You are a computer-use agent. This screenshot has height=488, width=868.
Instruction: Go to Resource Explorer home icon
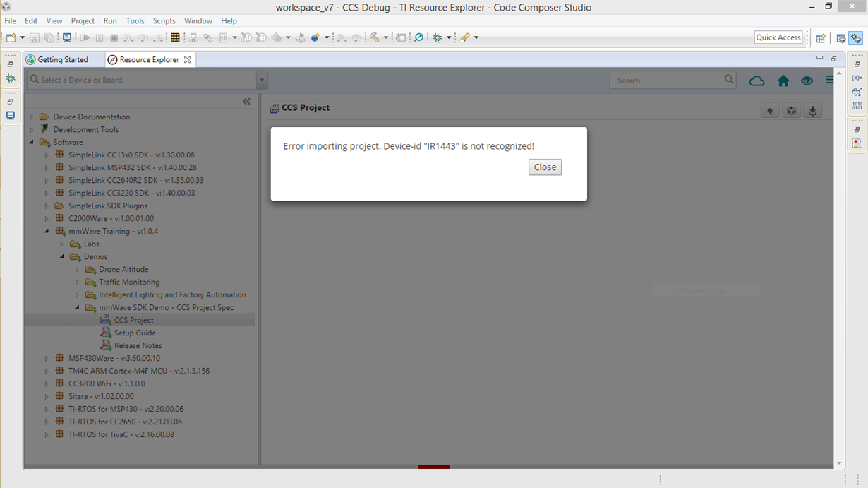(x=783, y=81)
